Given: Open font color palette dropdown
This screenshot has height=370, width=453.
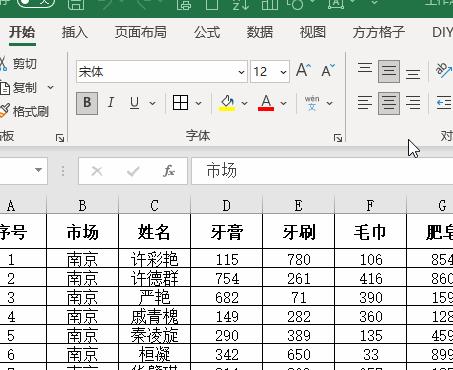Looking at the screenshot, I should click(283, 103).
